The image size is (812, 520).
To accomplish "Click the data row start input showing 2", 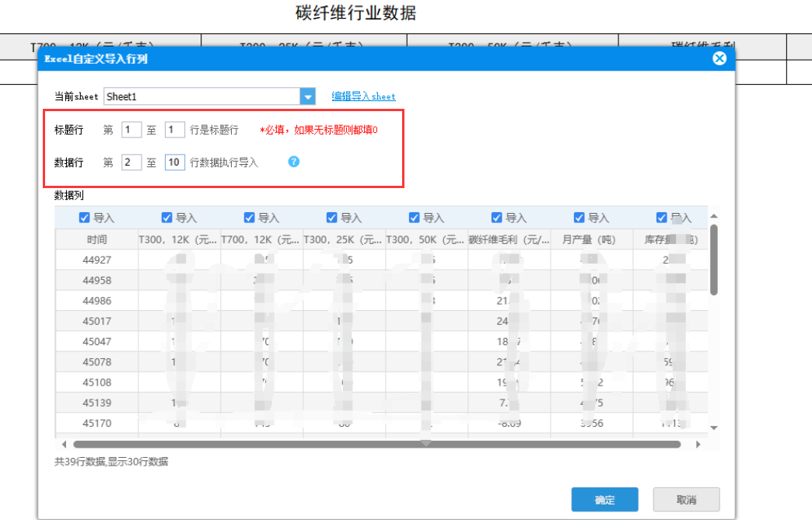I will pos(131,162).
